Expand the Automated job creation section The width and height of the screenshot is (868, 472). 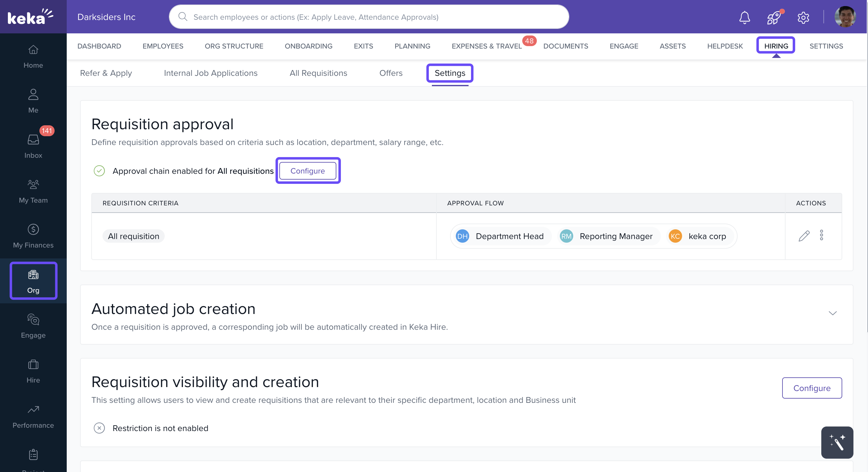pos(832,313)
